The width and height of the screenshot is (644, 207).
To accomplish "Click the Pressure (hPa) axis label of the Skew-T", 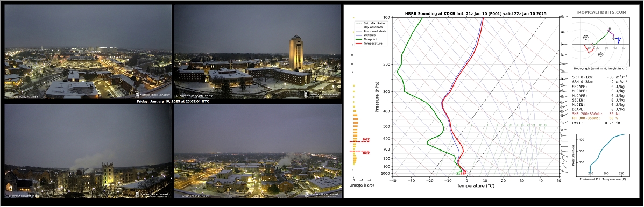I will pyautogui.click(x=377, y=97).
